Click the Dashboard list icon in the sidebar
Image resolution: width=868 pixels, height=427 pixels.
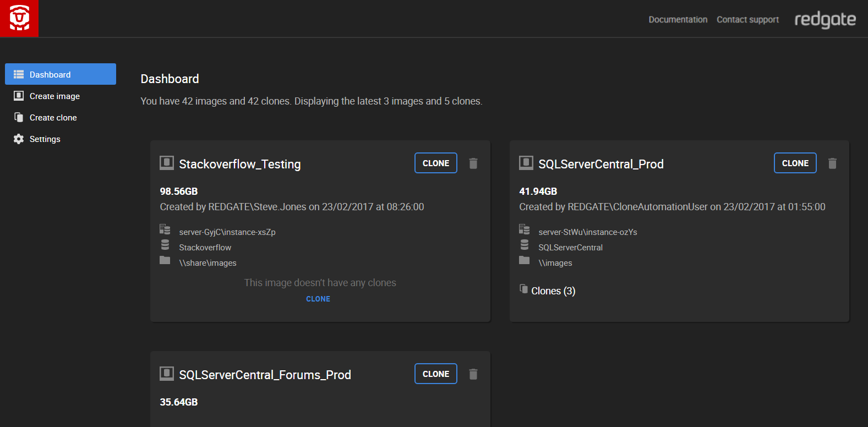pos(19,74)
